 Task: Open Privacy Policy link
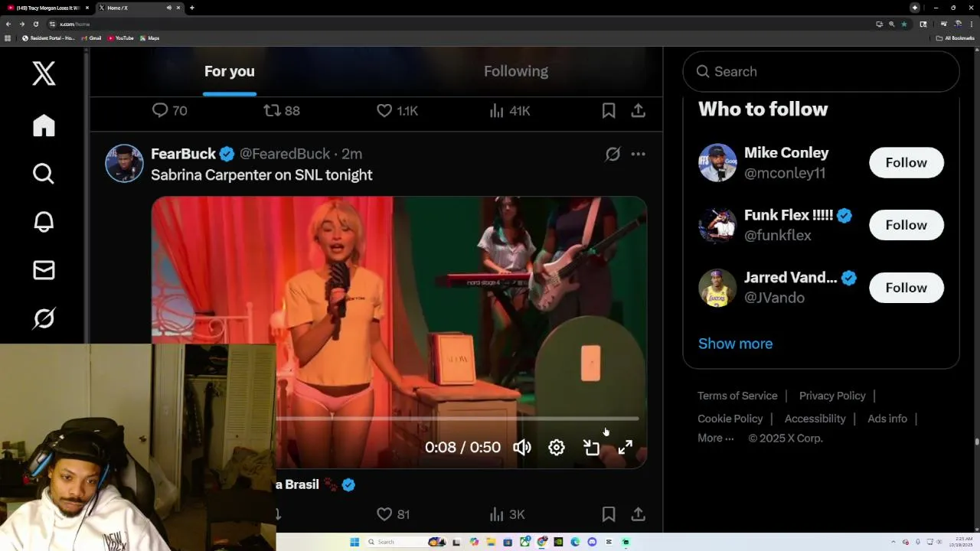click(x=832, y=396)
